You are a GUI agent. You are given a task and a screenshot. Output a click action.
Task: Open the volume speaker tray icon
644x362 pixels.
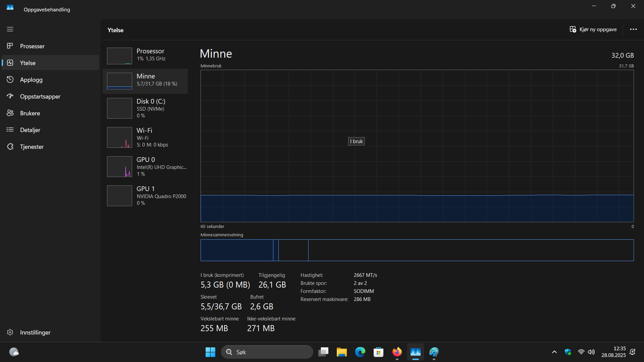coord(591,352)
